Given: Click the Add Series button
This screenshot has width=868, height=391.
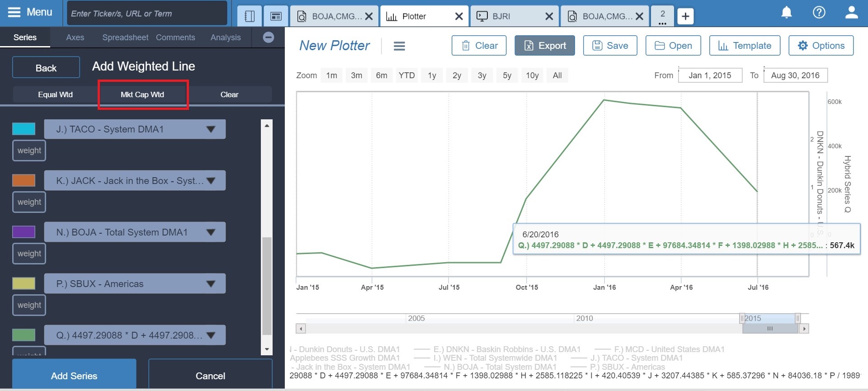Looking at the screenshot, I should pyautogui.click(x=74, y=375).
